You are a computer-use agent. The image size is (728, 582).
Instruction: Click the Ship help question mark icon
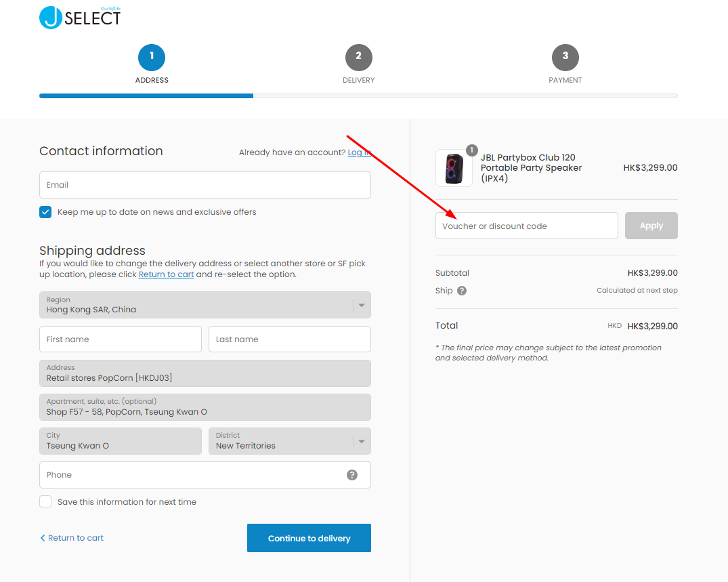click(x=461, y=291)
